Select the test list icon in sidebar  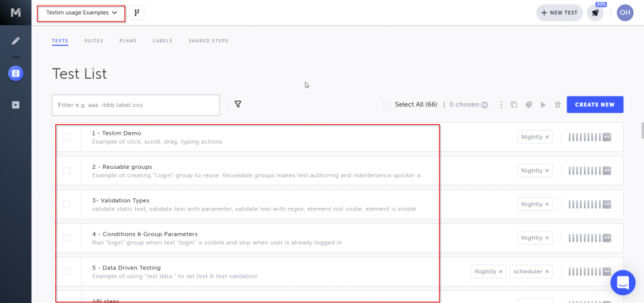point(16,74)
